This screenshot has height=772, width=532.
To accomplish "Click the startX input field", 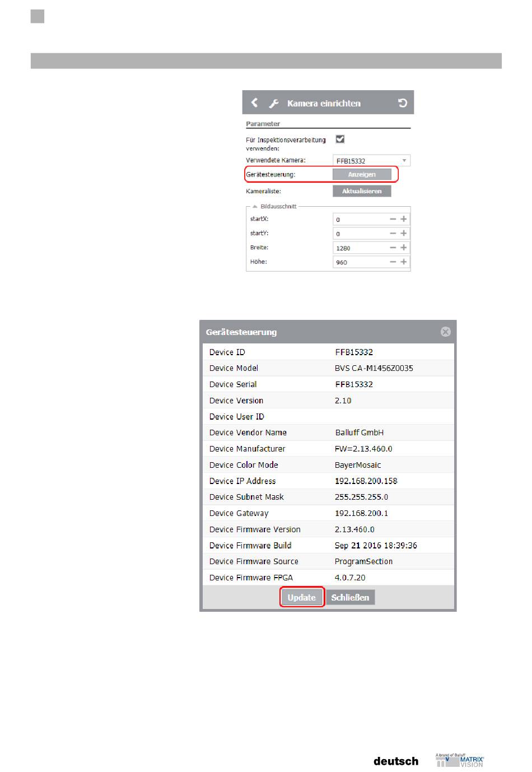I will click(361, 219).
